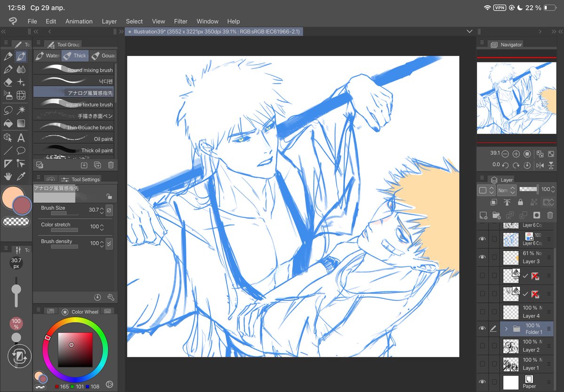Open sub tool detail wrench icon

[111, 297]
